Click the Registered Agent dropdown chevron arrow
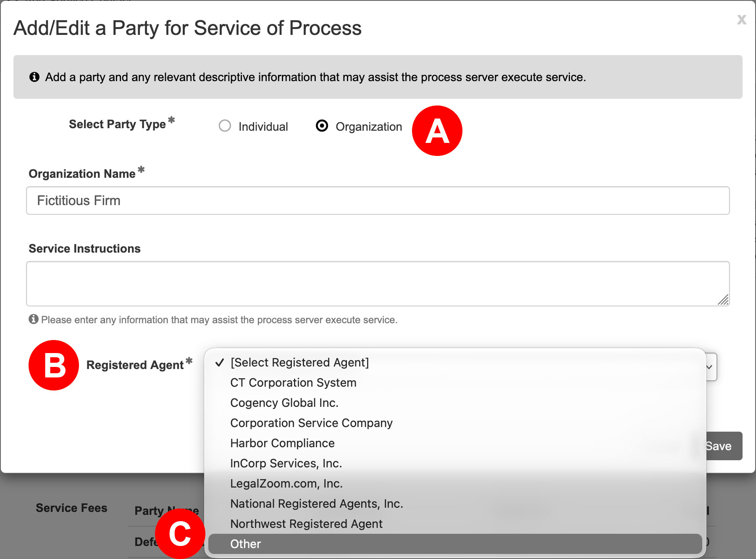The height and width of the screenshot is (559, 756). click(709, 367)
